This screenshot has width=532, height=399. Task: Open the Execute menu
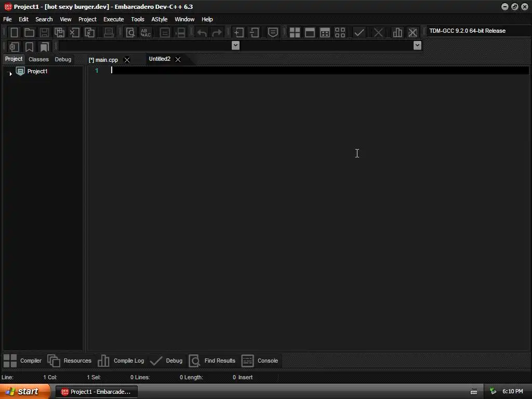[114, 19]
